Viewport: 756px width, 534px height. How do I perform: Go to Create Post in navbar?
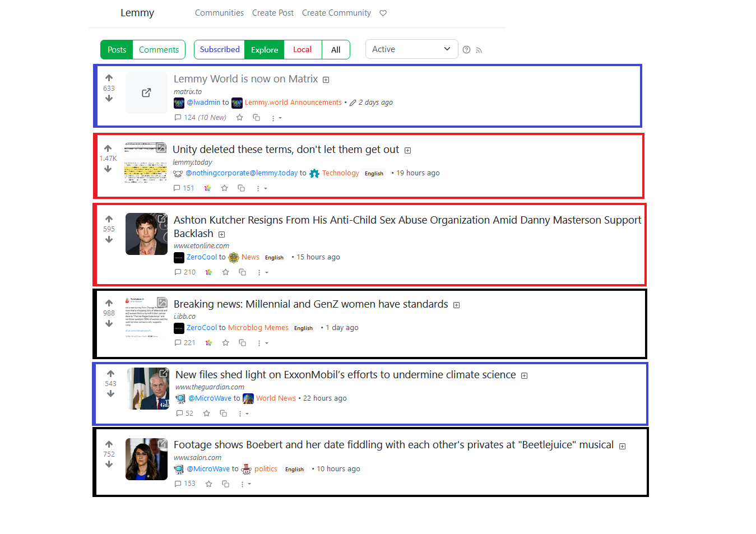(272, 13)
